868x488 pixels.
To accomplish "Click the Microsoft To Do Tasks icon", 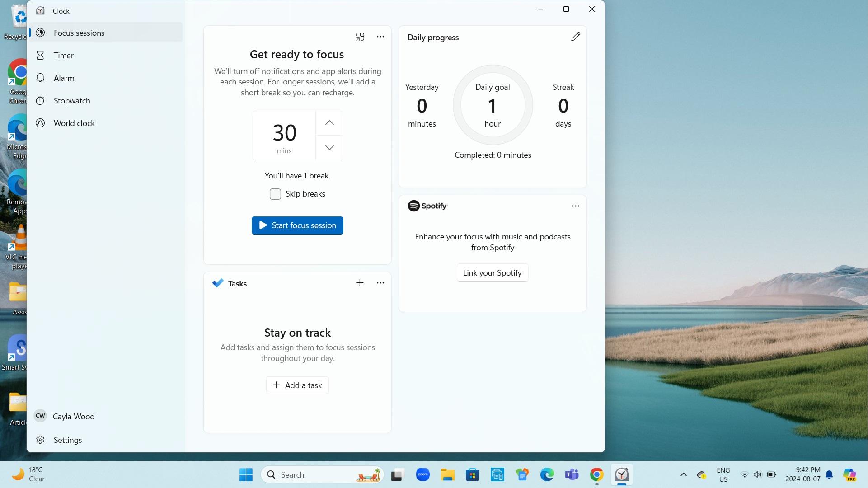I will click(218, 283).
